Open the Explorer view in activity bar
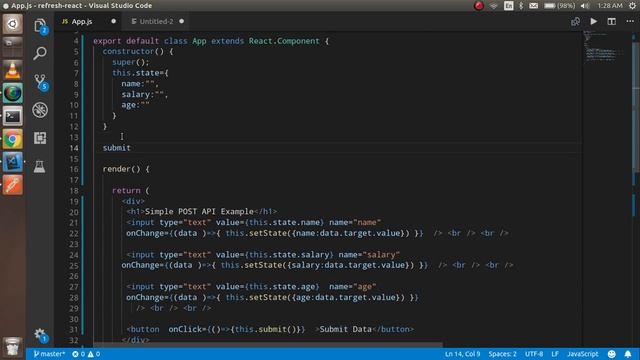Image resolution: width=640 pixels, height=360 pixels. [x=40, y=26]
